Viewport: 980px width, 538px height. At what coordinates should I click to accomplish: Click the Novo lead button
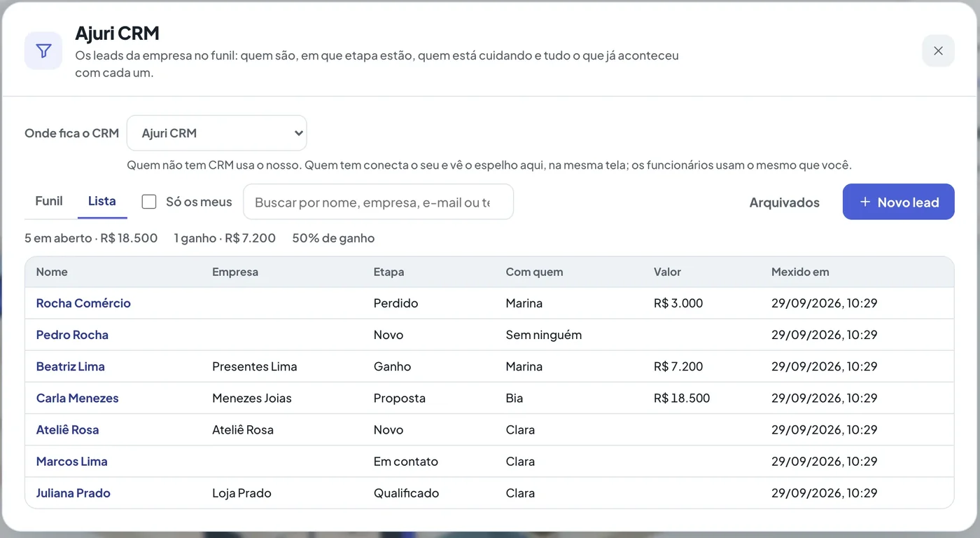(x=898, y=202)
